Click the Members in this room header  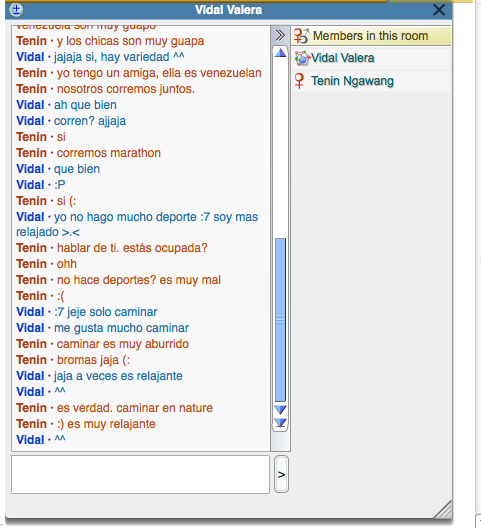371,36
